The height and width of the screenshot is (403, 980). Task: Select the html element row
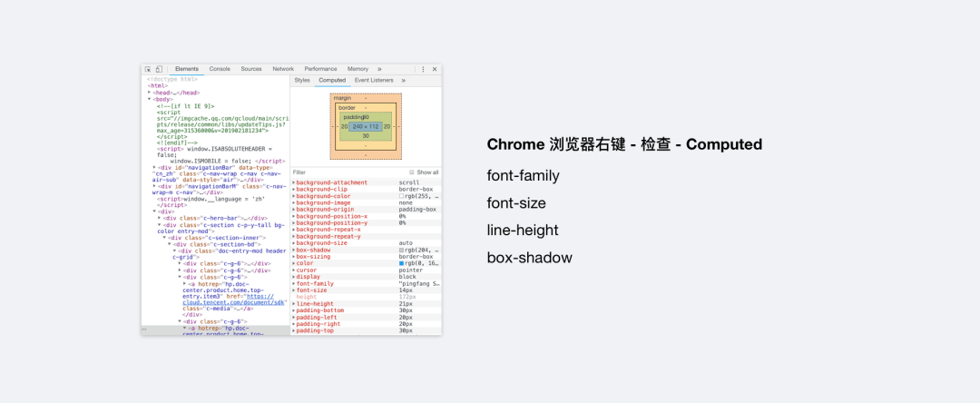coord(158,86)
